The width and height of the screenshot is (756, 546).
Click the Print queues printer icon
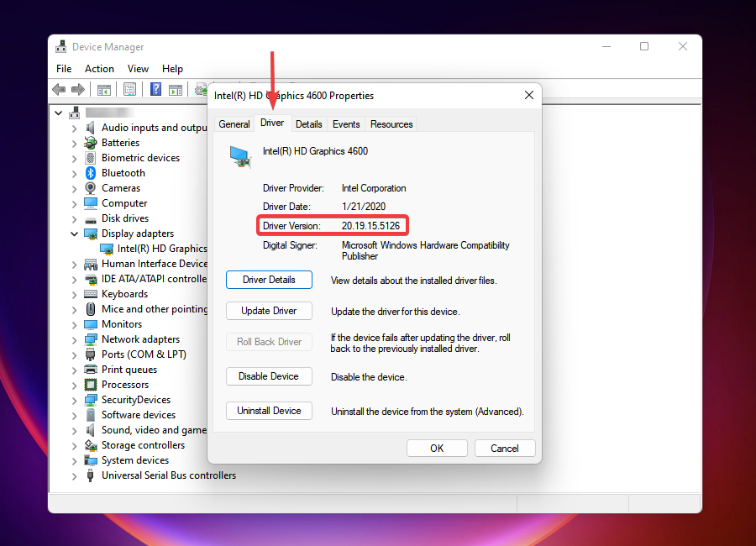pyautogui.click(x=90, y=370)
